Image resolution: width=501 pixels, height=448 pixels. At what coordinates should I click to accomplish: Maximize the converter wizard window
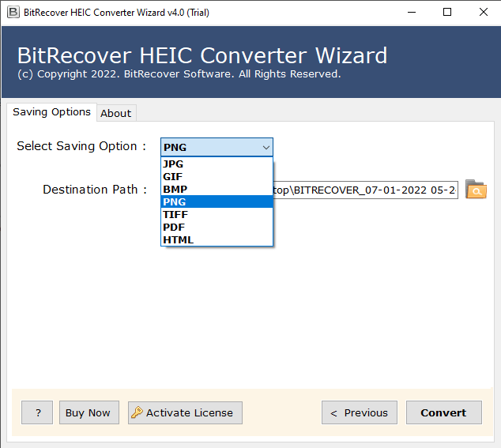coord(447,12)
